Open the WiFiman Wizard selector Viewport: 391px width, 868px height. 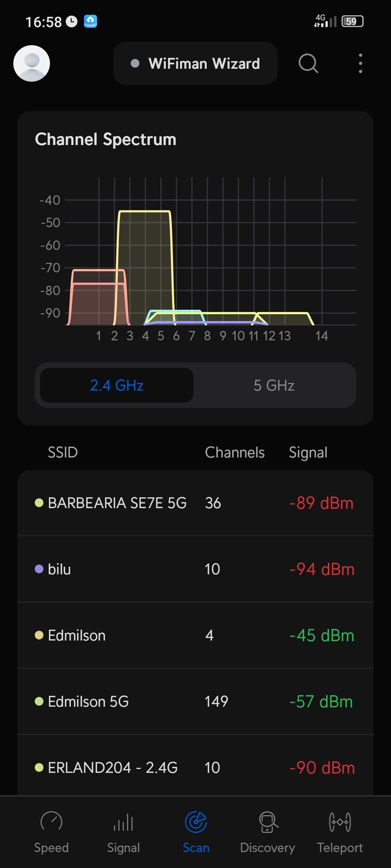point(195,64)
